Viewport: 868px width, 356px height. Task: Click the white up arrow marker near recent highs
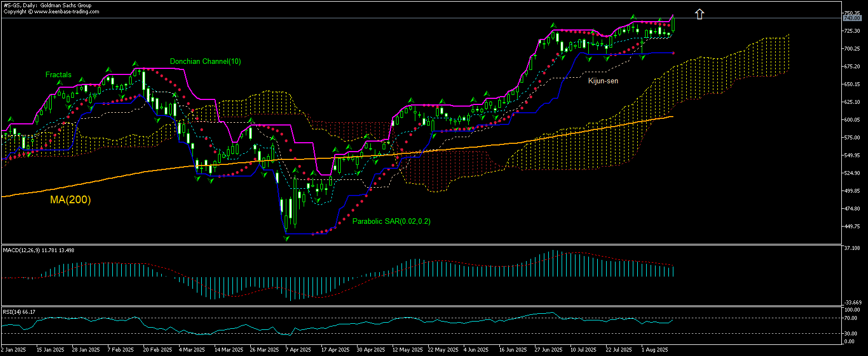(700, 14)
